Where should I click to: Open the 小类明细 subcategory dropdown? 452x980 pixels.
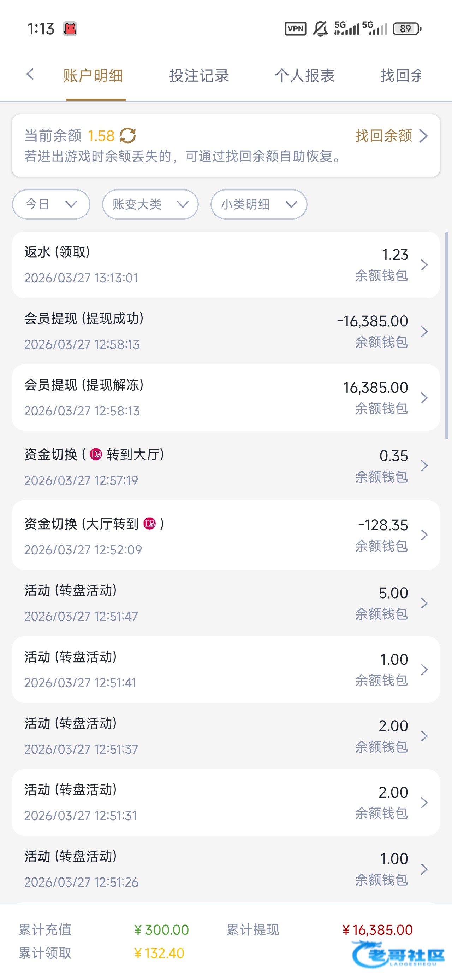[x=258, y=204]
